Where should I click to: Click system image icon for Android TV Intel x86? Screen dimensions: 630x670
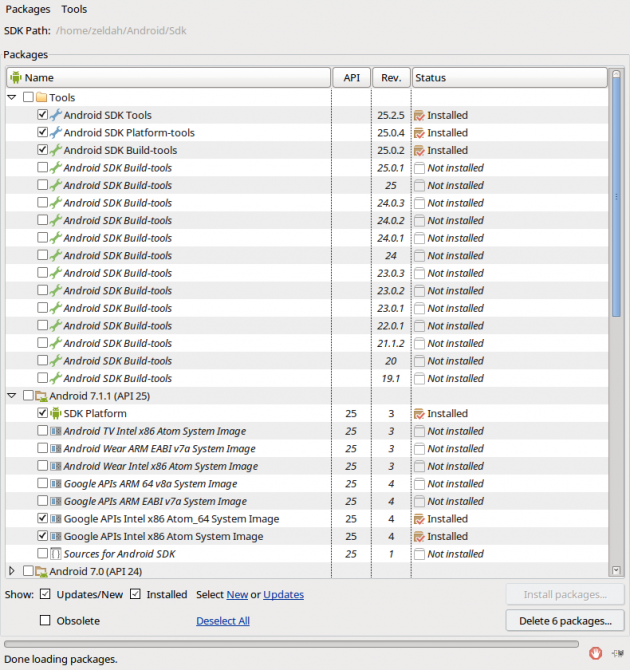click(56, 431)
